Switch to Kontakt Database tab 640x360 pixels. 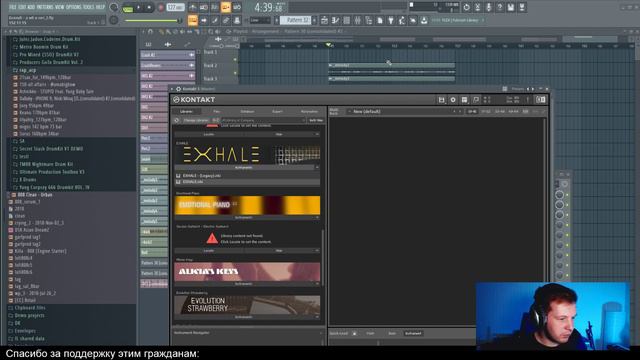[247, 111]
